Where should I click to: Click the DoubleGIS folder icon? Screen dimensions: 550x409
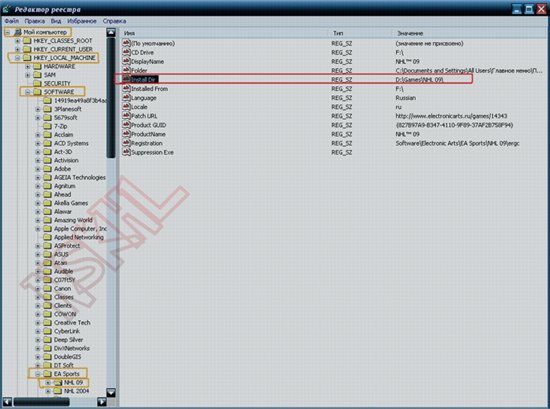pos(47,357)
